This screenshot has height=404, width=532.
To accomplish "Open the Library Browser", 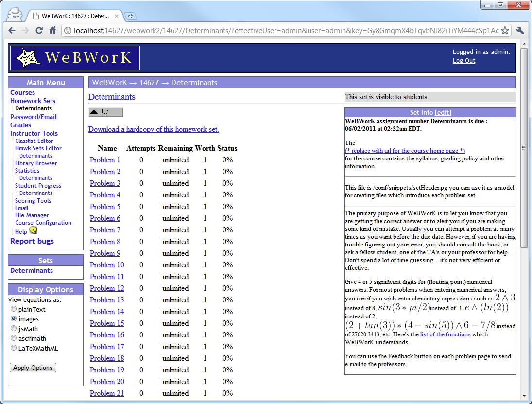I will point(36,163).
